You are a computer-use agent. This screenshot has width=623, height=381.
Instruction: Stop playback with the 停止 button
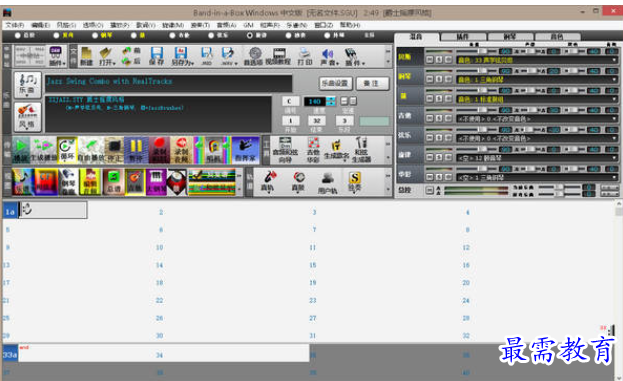point(114,150)
